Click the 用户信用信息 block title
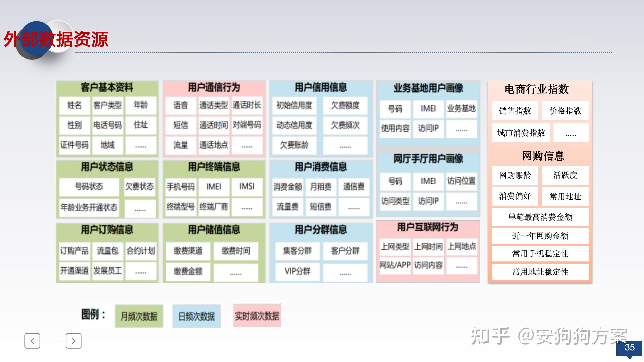 pyautogui.click(x=321, y=88)
